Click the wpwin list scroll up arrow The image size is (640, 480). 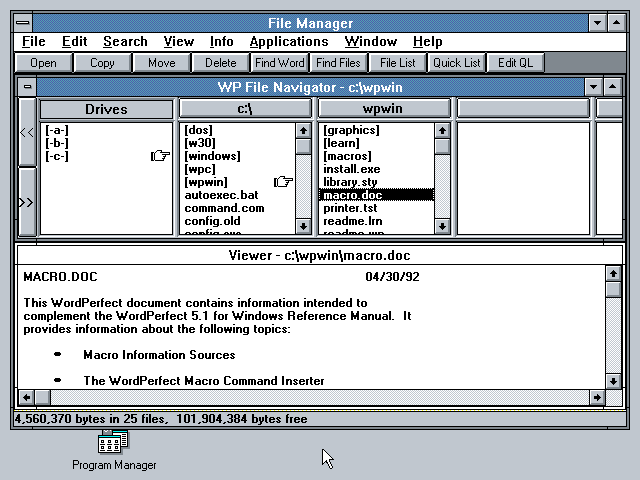[442, 131]
